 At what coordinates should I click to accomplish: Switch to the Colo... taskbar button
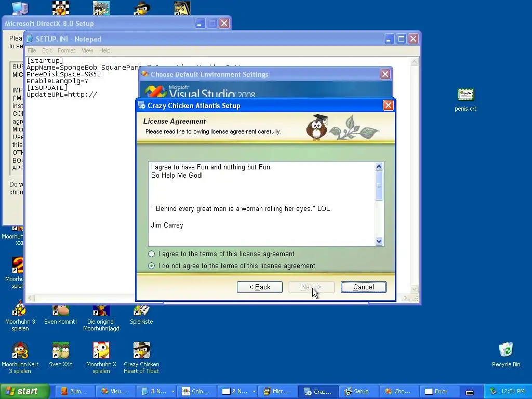196,391
